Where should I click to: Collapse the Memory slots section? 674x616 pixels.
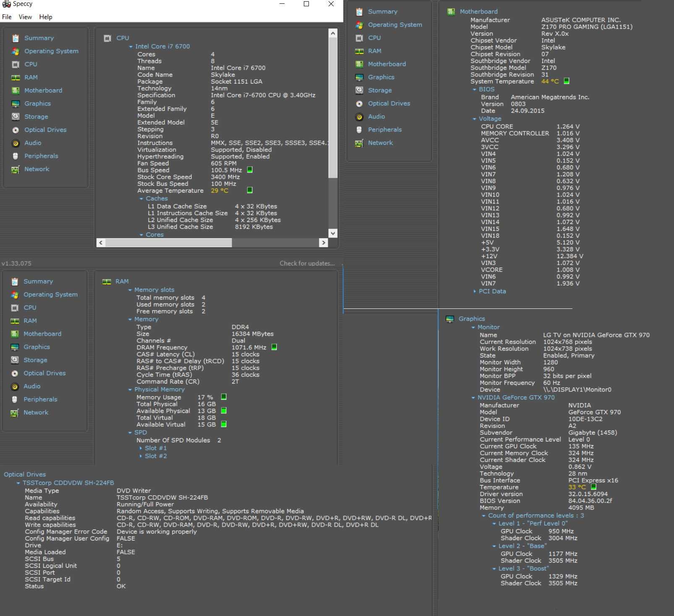pyautogui.click(x=130, y=290)
